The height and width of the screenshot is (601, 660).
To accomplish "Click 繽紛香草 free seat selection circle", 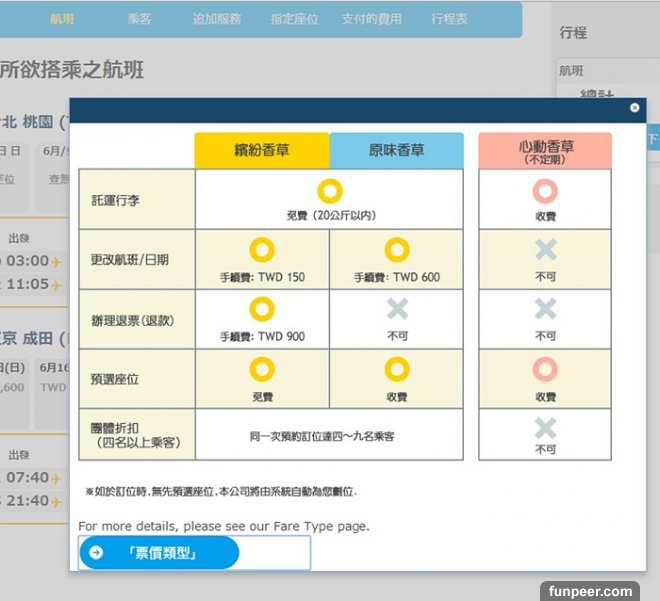I will point(261,370).
